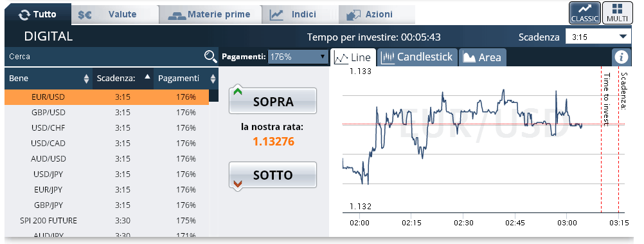
Task: Open the Pagamenti 176% dropdown
Action: click(298, 57)
